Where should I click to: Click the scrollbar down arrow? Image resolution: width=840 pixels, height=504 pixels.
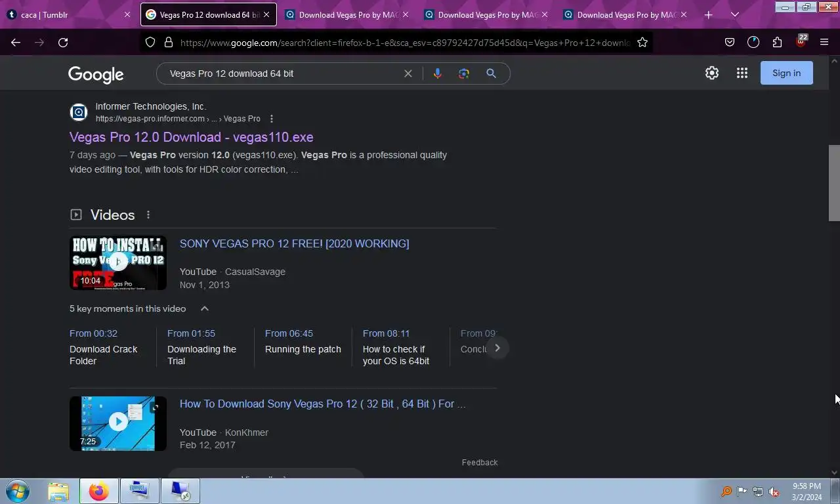tap(834, 472)
